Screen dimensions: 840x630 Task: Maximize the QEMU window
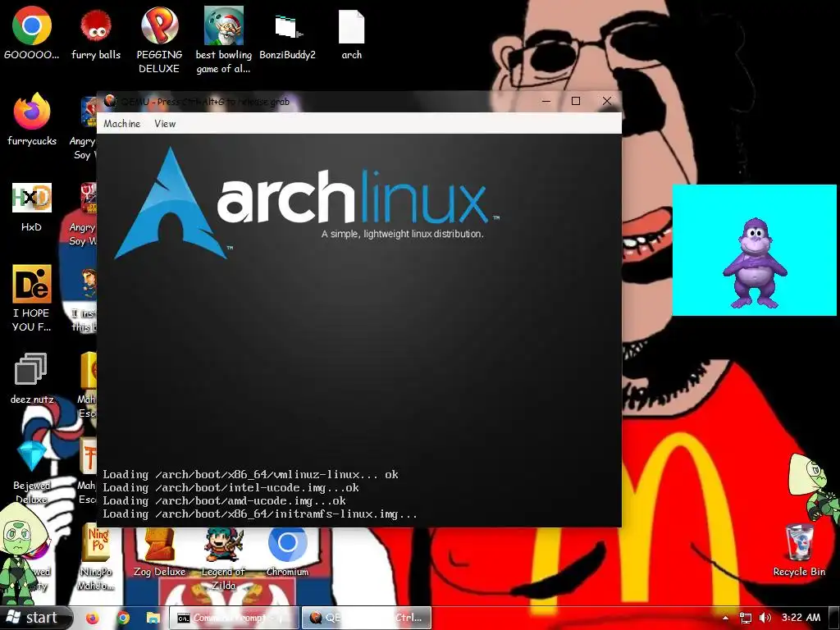(x=576, y=101)
